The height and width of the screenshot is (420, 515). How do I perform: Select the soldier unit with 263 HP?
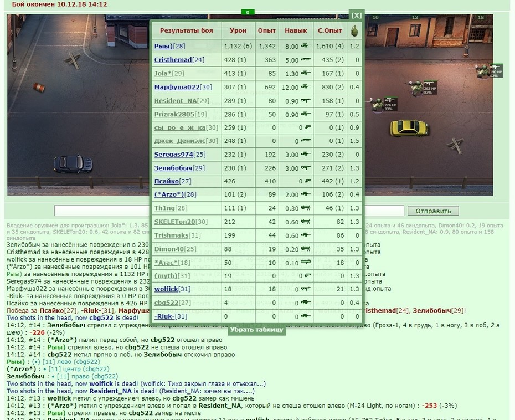[x=417, y=89]
